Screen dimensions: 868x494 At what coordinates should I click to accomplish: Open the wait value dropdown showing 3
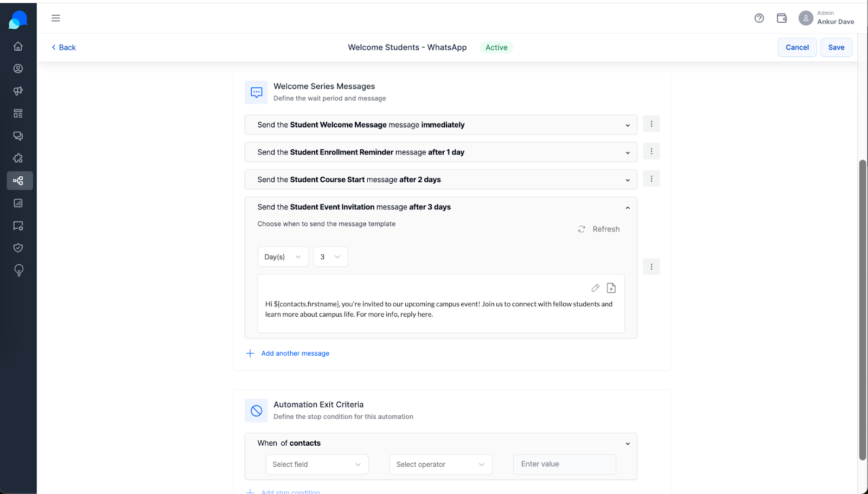(x=330, y=257)
